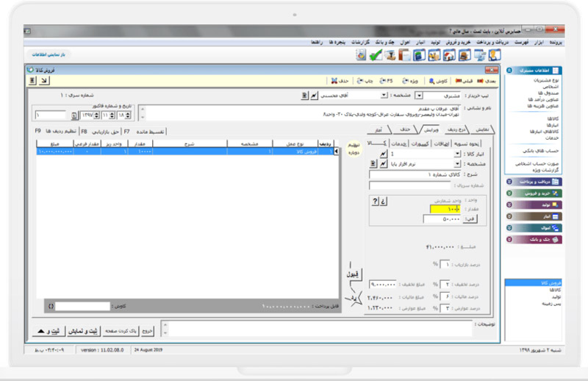Expand the تولید sidebar section
588x381 pixels.
(x=534, y=205)
